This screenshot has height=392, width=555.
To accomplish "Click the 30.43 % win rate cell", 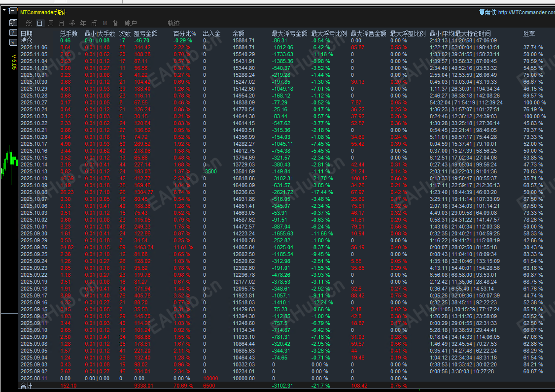I will 533,247.
